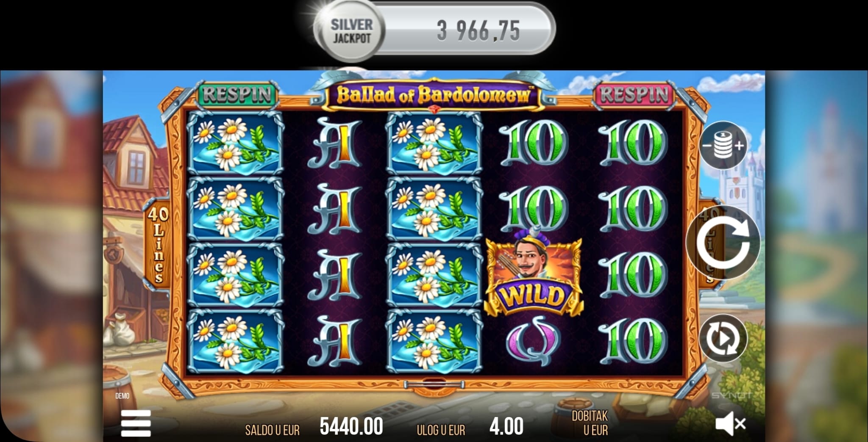This screenshot has height=442, width=868.
Task: Start autoplay with the circular play icon
Action: 723,339
